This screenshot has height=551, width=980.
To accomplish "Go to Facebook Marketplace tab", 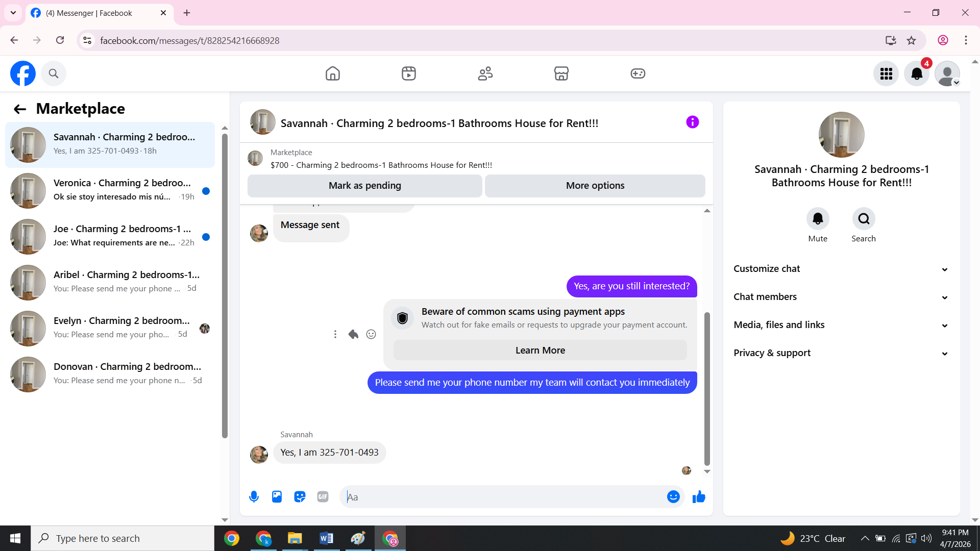I will coord(561,73).
